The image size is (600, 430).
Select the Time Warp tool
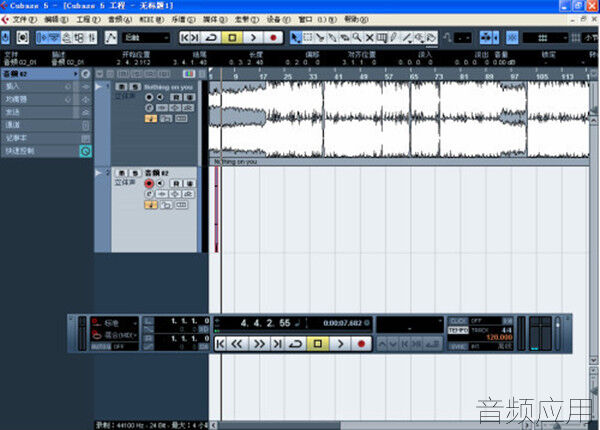382,37
